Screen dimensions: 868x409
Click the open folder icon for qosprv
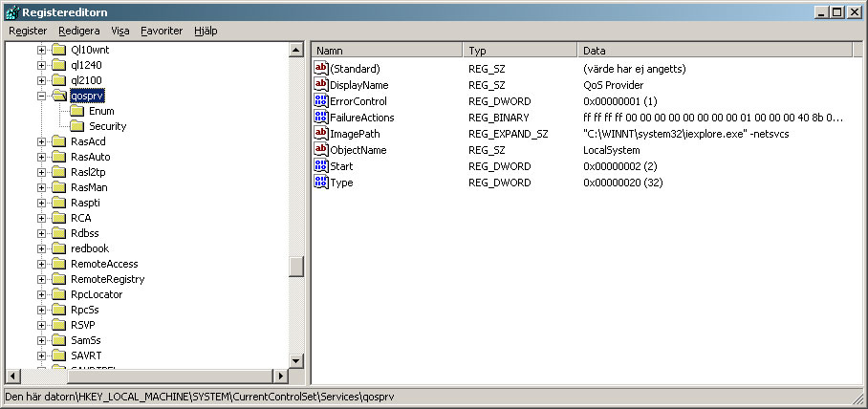pyautogui.click(x=59, y=96)
